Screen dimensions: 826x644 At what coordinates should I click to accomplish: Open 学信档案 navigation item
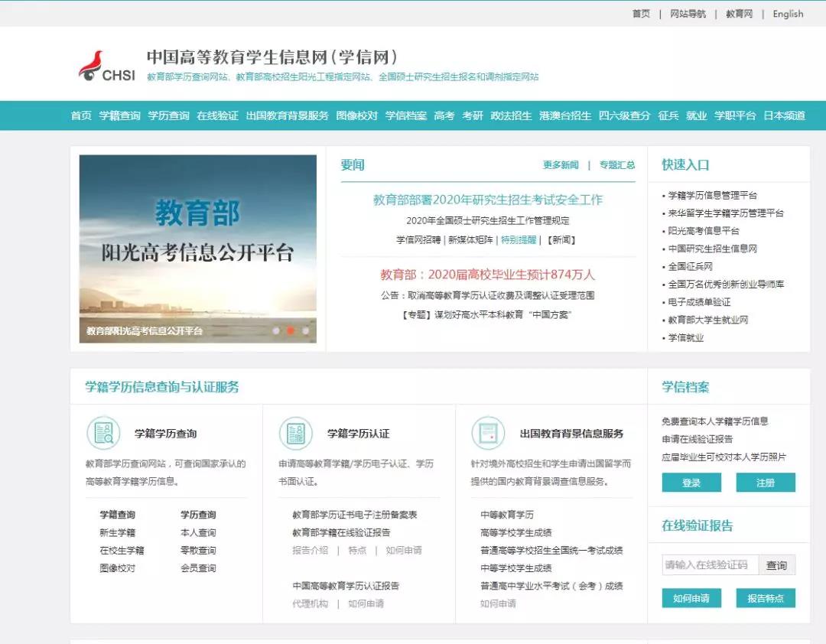(405, 115)
